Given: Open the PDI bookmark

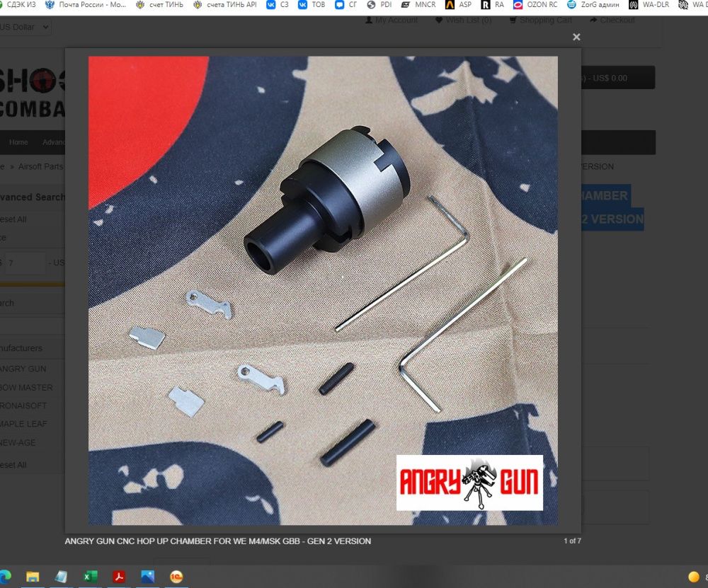Looking at the screenshot, I should 379,5.
